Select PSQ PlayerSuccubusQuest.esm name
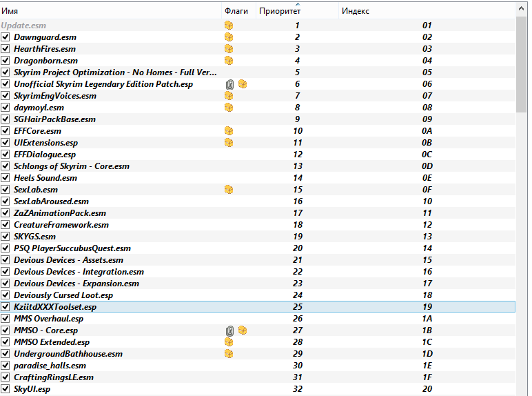Viewport: 532px width, 396px height. click(x=72, y=248)
